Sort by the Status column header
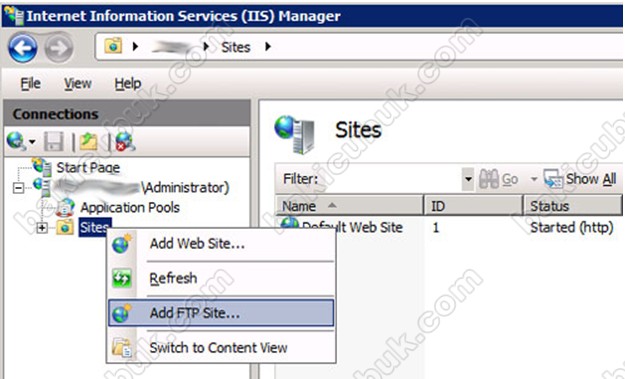This screenshot has height=379, width=625. (x=572, y=206)
